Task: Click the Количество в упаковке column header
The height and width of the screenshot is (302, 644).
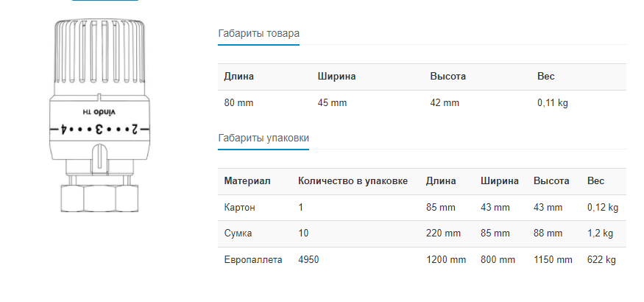Action: point(353,181)
